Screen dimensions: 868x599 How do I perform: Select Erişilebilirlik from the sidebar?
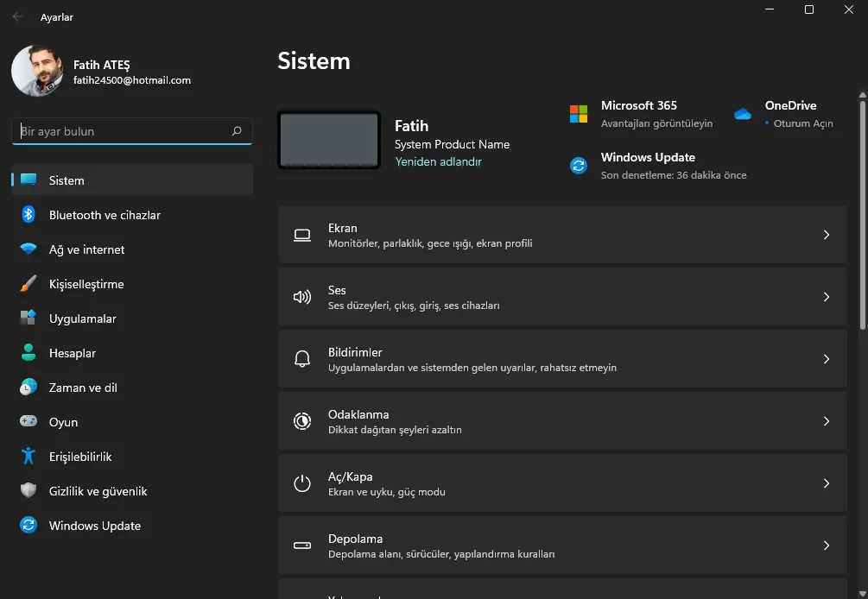point(82,457)
